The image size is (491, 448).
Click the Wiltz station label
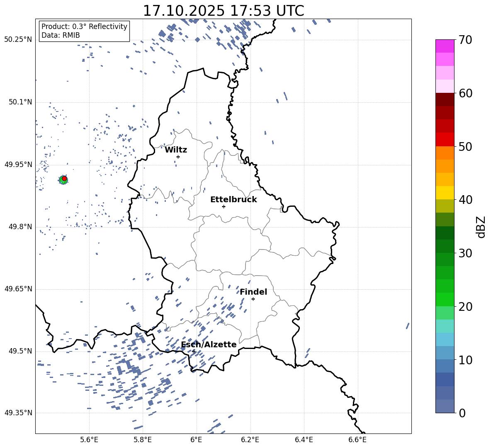pos(176,150)
